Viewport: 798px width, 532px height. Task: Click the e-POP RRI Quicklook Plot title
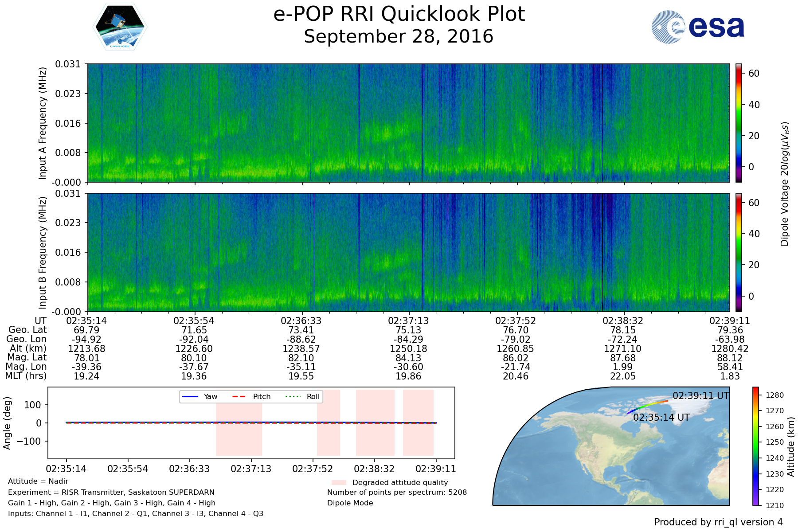coord(399,14)
